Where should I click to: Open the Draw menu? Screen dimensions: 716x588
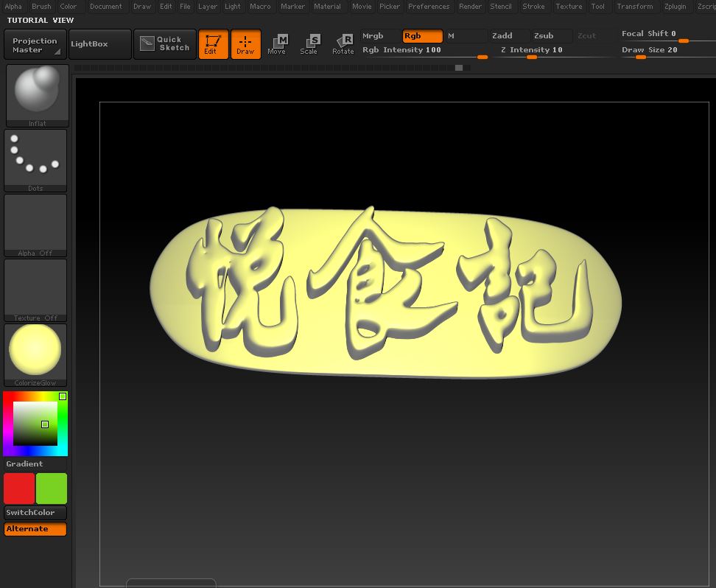[x=142, y=7]
